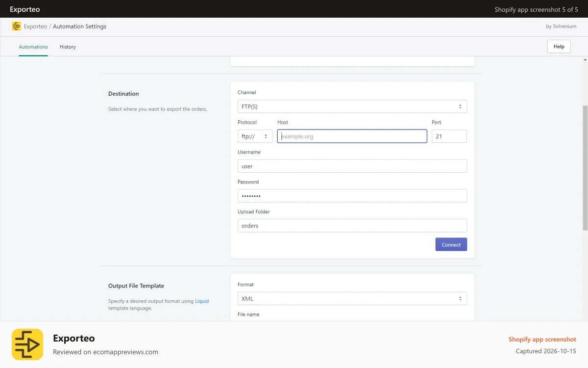Viewport: 588px width, 368px height.
Task: Click the Exporteo breadcrumb link
Action: 35,26
